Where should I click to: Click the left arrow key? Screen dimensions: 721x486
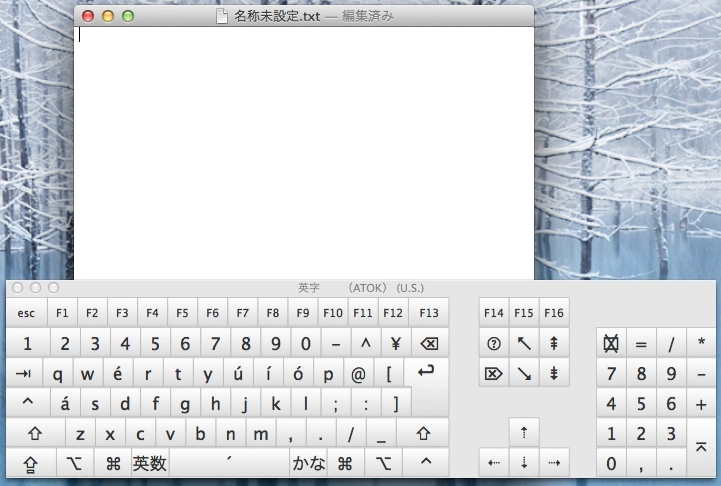point(493,463)
